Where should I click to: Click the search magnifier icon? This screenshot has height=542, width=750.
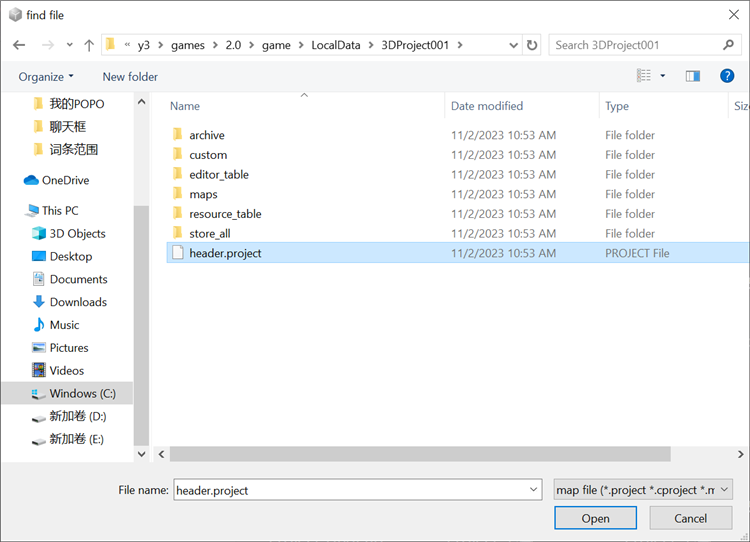point(728,45)
